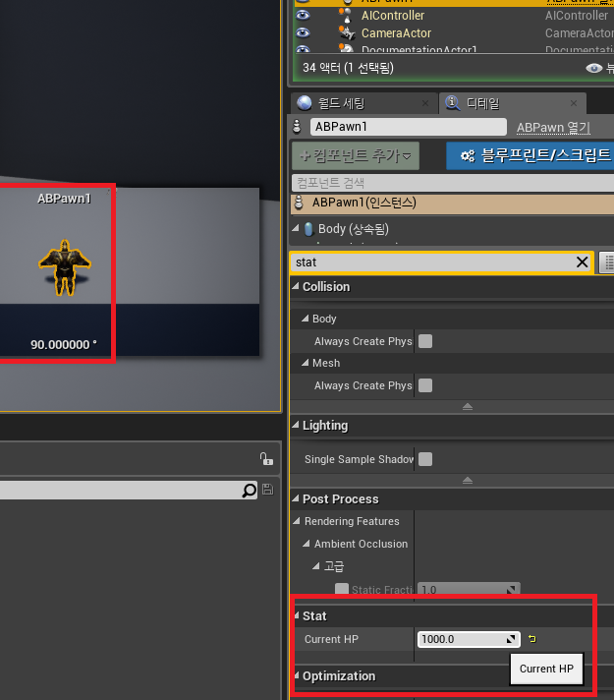614x700 pixels.
Task: Collapse the Optimization category
Action: click(x=297, y=675)
